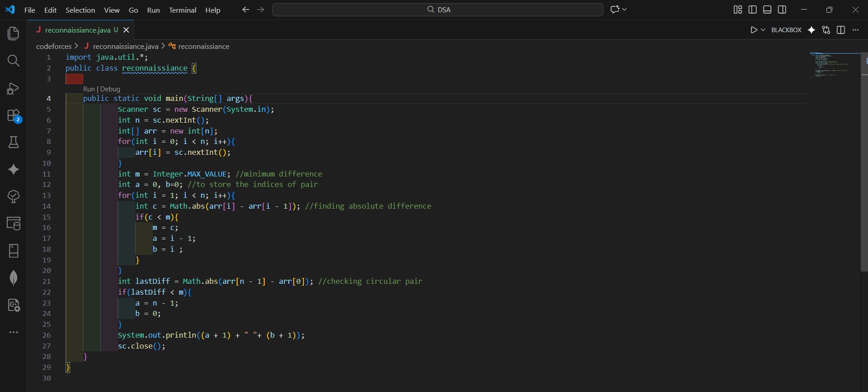
Task: Show additional views via activity bar ellipsis
Action: tap(14, 332)
